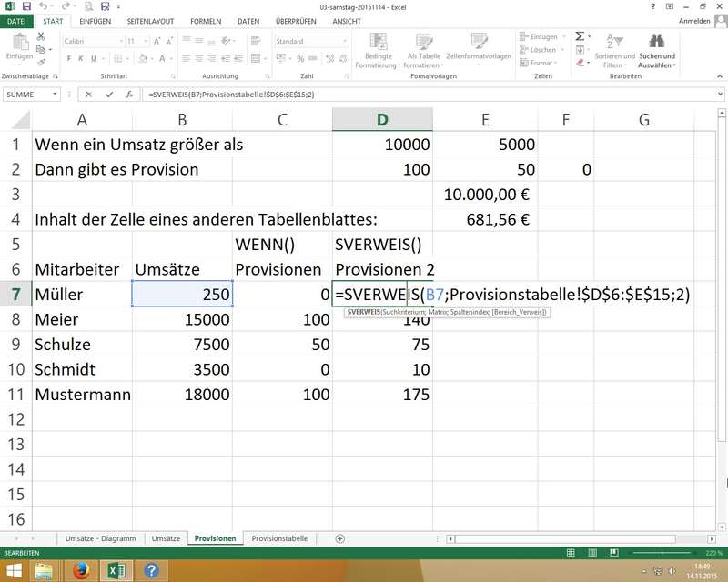Expand the formula bar with the chevron

coord(720,94)
